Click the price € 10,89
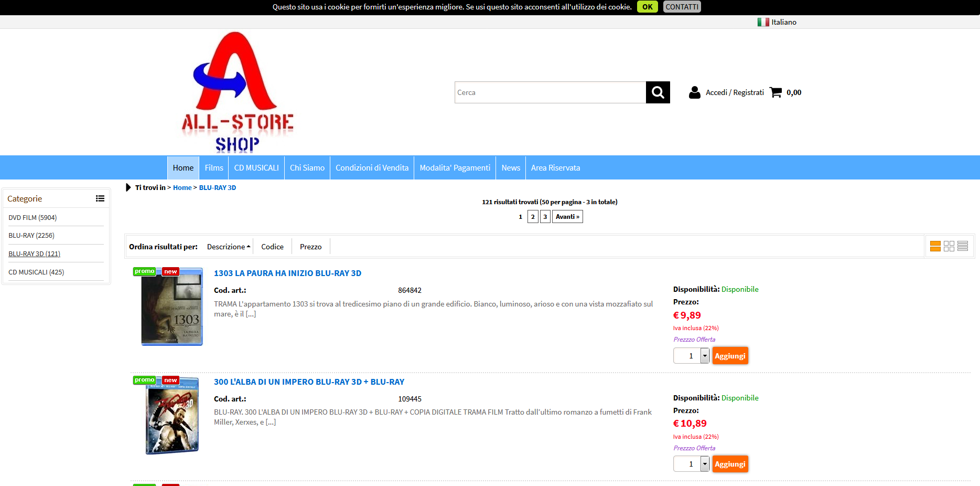 (690, 424)
